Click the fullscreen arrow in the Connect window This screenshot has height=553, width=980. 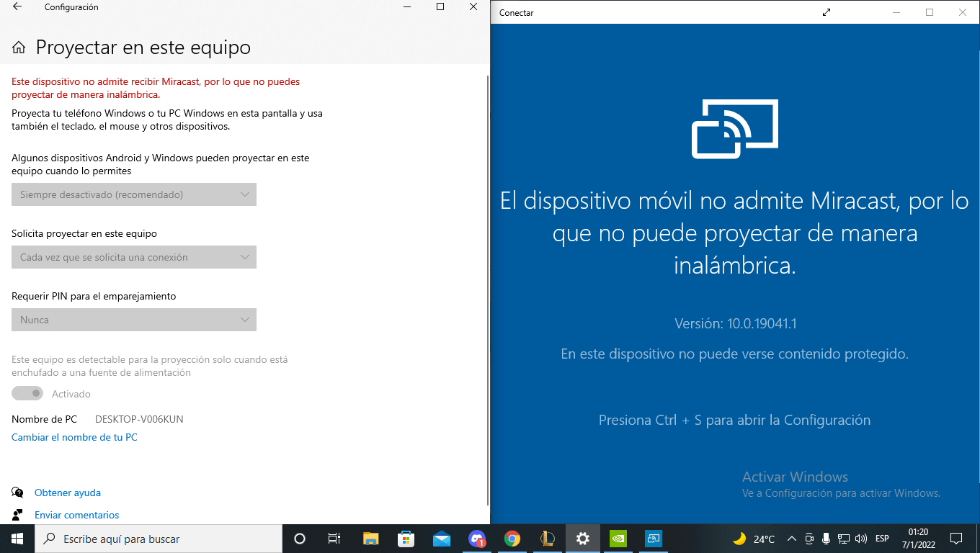pyautogui.click(x=826, y=12)
